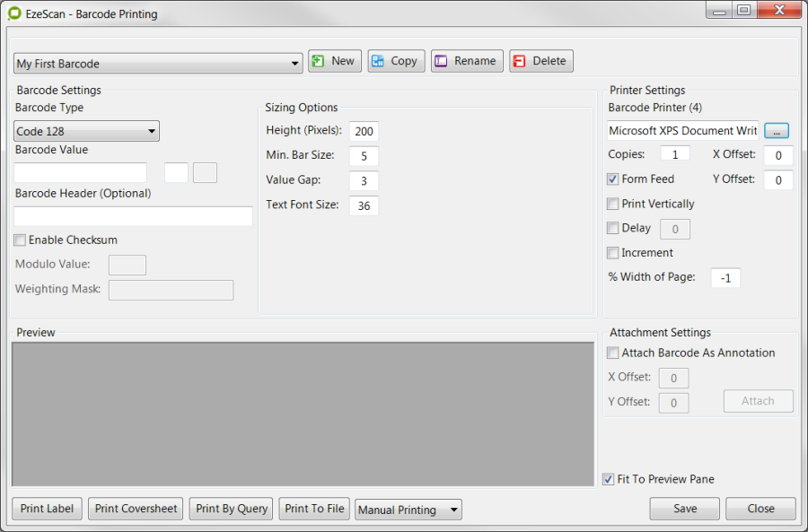Image resolution: width=808 pixels, height=532 pixels.
Task: Click the Copy barcode button
Action: pos(396,61)
